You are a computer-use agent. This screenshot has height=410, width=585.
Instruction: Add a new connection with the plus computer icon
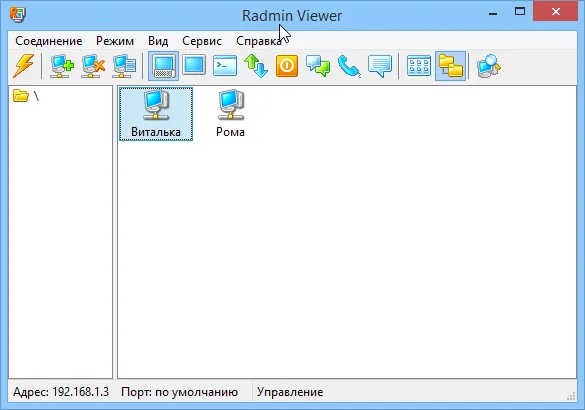click(62, 66)
